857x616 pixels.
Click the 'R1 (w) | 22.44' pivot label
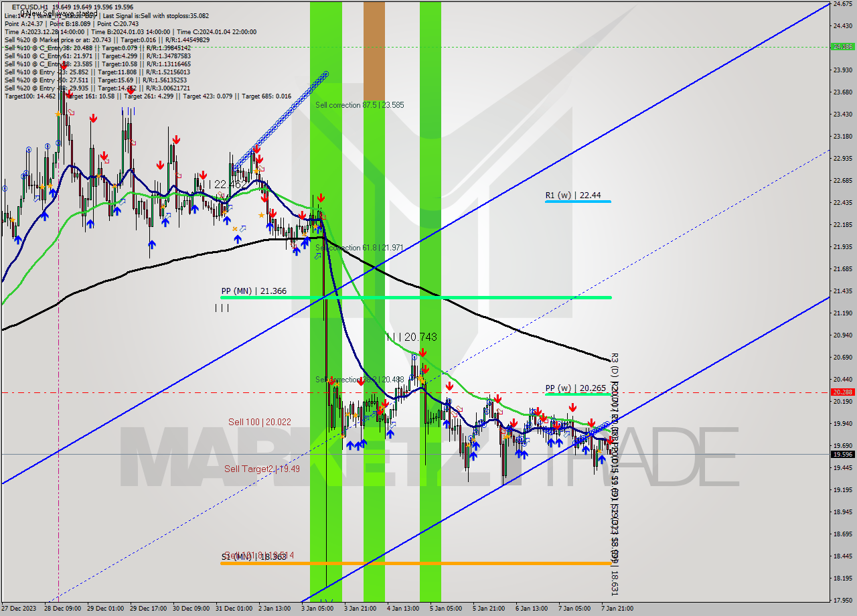572,196
